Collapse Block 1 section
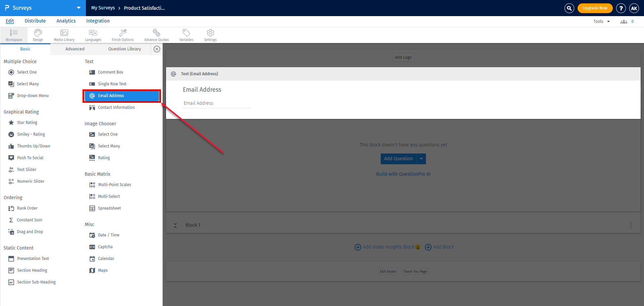Viewport: 644px width, 306px height. tap(175, 225)
